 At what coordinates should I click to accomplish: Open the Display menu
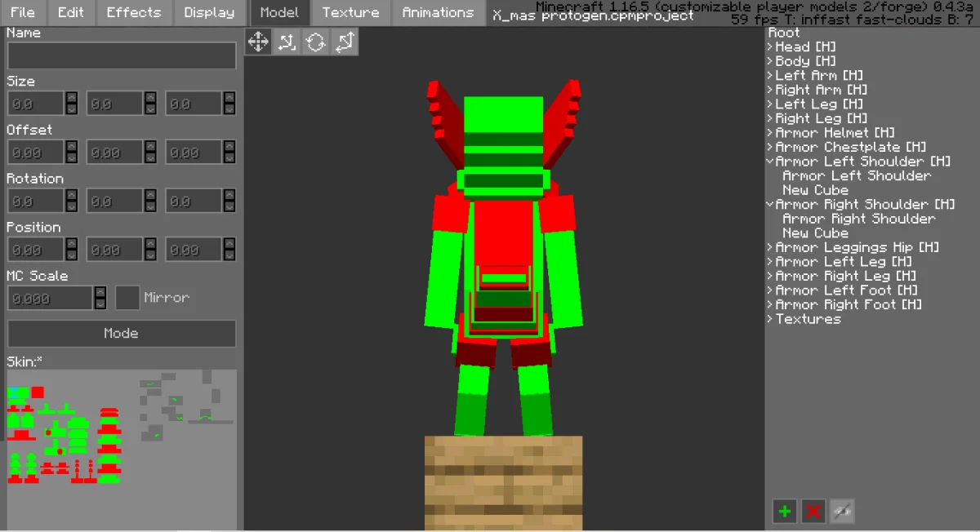pos(209,12)
